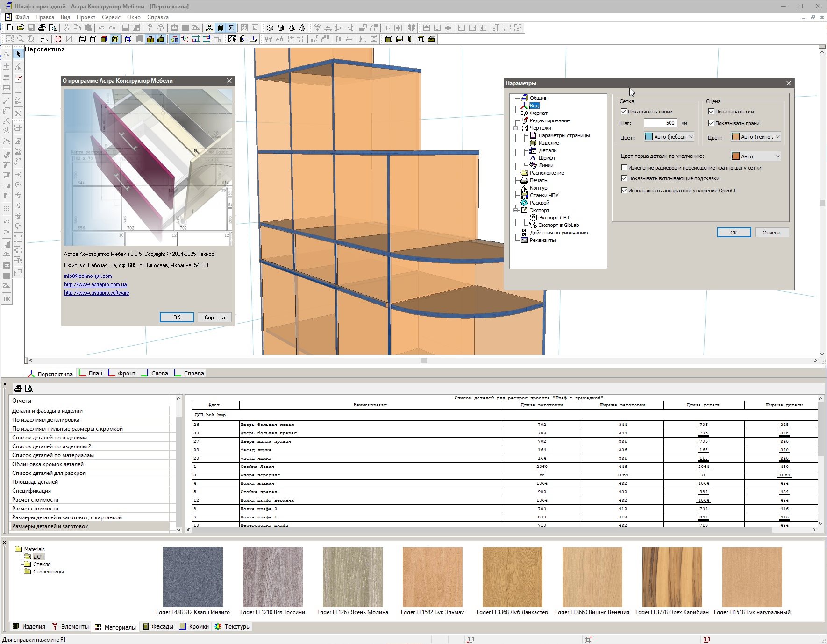Select Egger F438 ST2 Кварц Индиго swatch
The image size is (827, 644).
pyautogui.click(x=192, y=577)
